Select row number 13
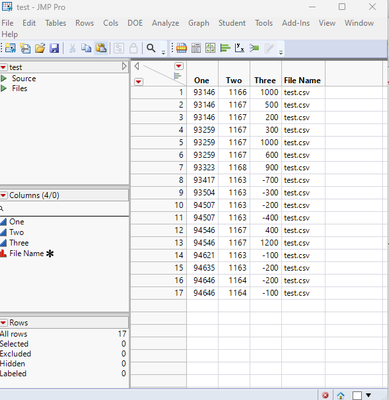This screenshot has height=400, width=389. click(158, 243)
